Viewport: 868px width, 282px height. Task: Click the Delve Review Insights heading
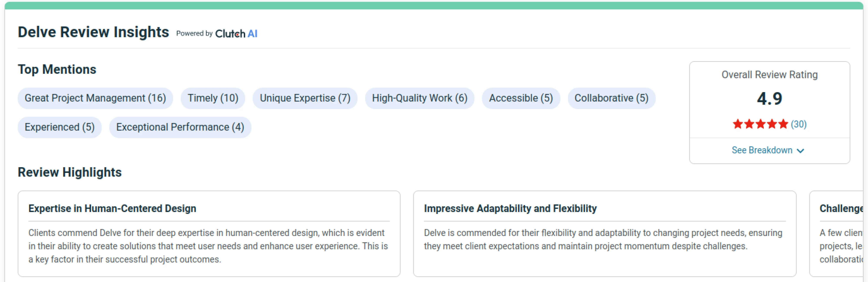[x=93, y=32]
